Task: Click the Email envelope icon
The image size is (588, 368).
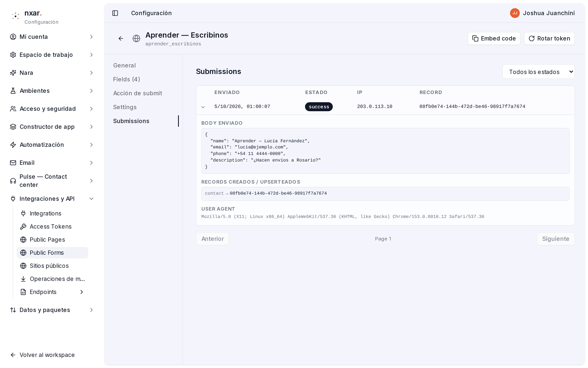Action: 13,163
